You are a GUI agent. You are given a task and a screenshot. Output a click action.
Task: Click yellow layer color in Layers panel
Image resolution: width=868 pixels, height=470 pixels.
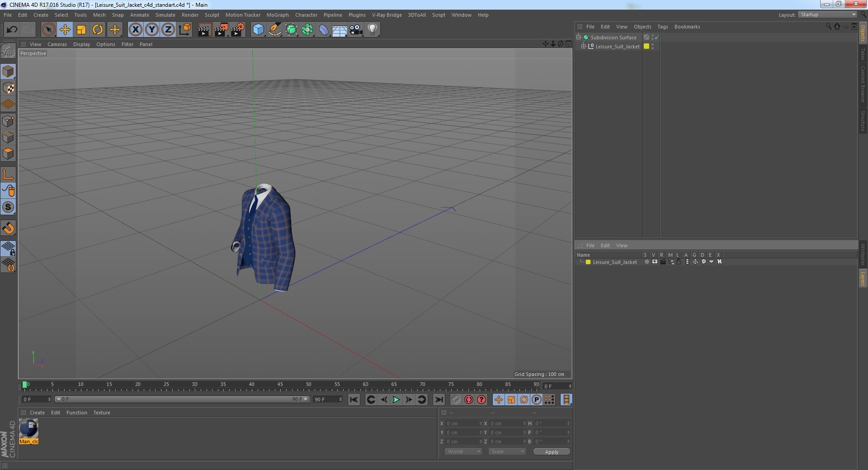coord(588,262)
